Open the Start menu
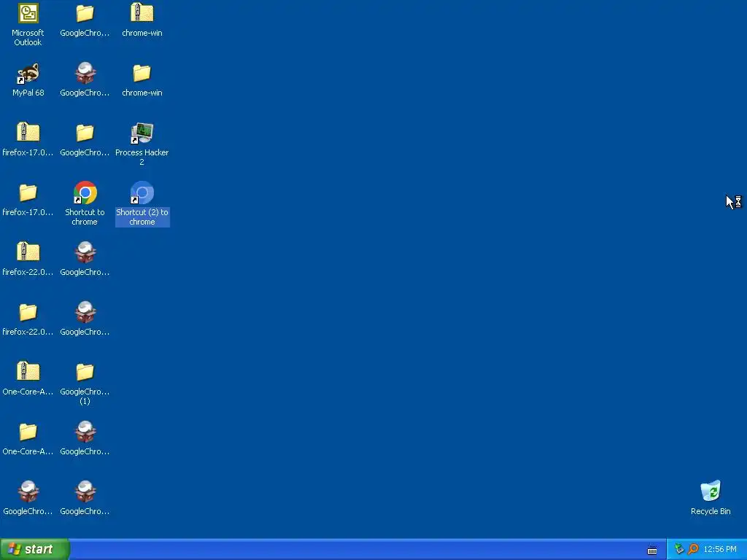This screenshot has width=747, height=560. pos(35,549)
